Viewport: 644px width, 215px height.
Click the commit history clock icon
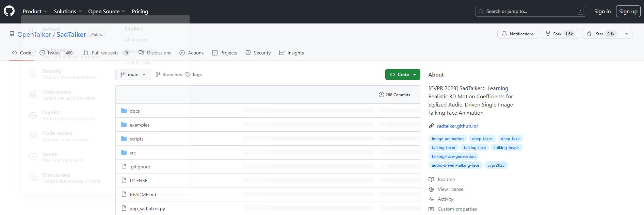point(382,95)
